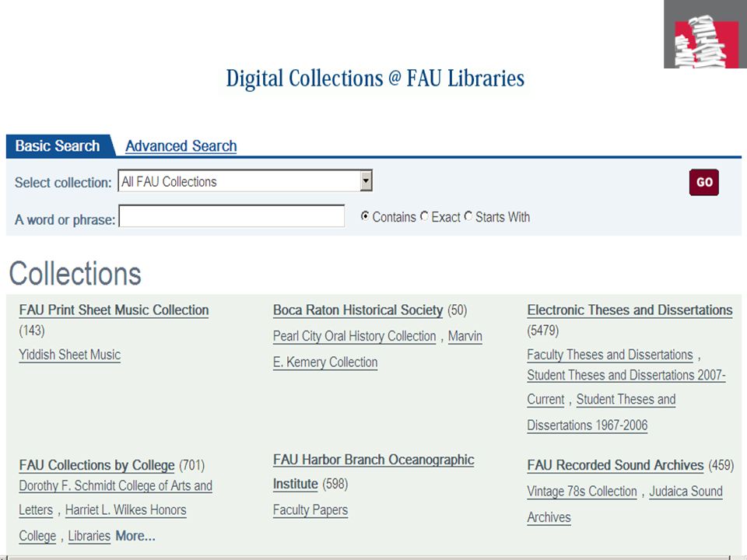The image size is (747, 560).
Task: Open the Faculty Papers link
Action: (310, 510)
